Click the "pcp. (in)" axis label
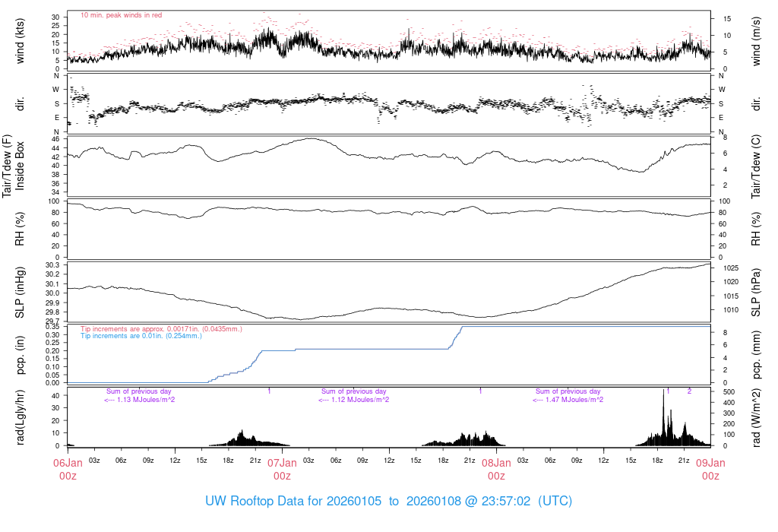The width and height of the screenshot is (778, 532). tap(20, 355)
